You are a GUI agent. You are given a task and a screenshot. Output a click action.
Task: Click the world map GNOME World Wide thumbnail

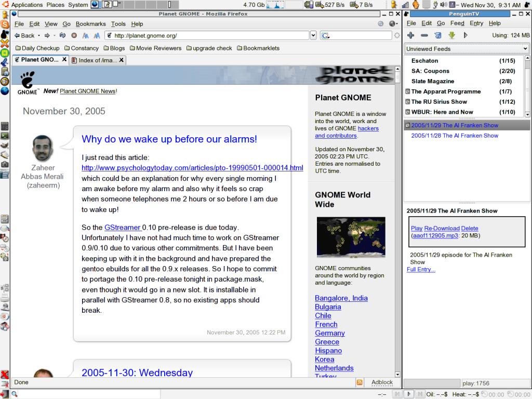(x=351, y=237)
